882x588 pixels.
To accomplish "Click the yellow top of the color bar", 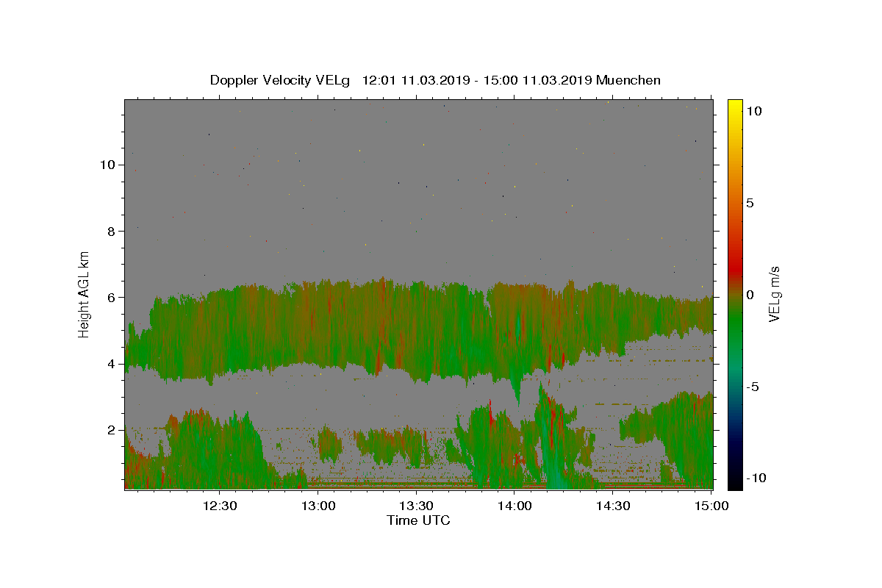I will (734, 104).
